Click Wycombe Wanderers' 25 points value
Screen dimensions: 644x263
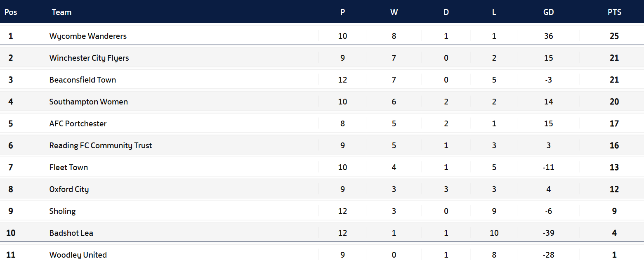point(614,36)
